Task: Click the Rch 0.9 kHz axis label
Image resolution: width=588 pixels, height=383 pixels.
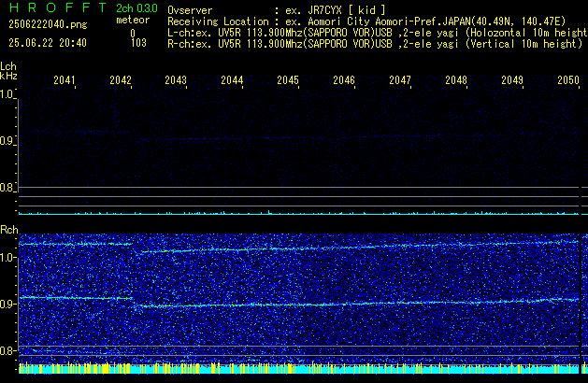Action: 7,304
